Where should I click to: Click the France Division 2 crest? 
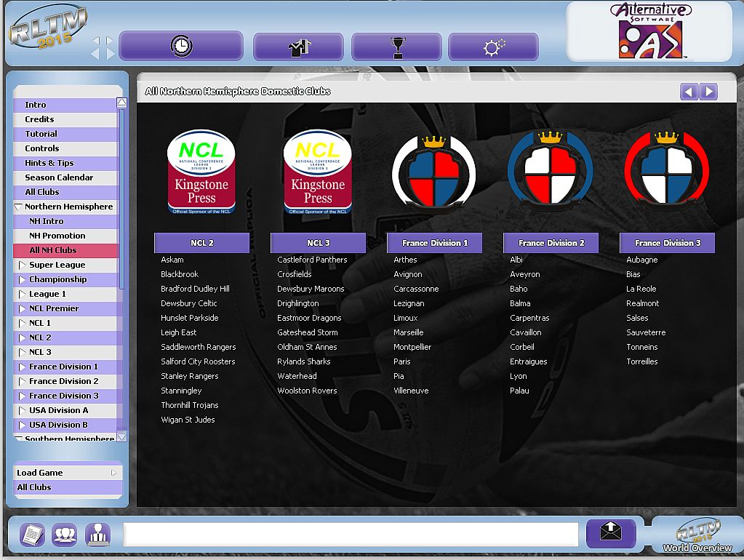pyautogui.click(x=551, y=170)
